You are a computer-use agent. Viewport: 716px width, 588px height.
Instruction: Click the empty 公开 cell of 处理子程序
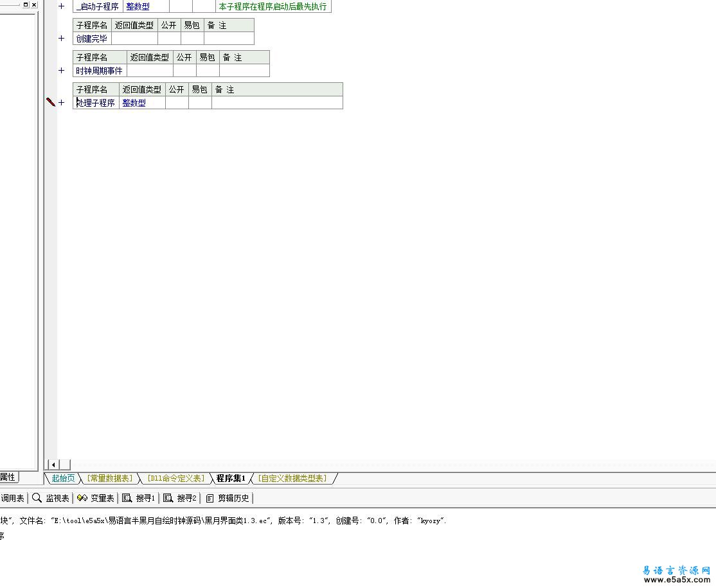pos(177,103)
